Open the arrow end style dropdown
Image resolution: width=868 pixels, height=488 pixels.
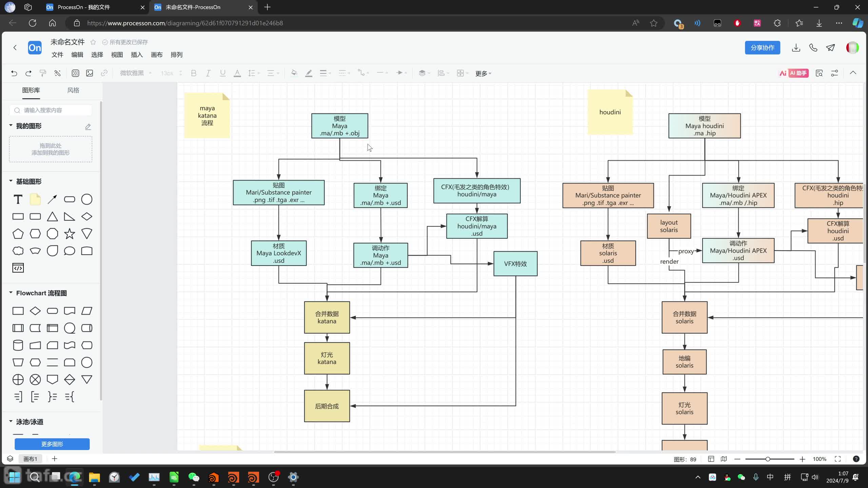point(401,73)
